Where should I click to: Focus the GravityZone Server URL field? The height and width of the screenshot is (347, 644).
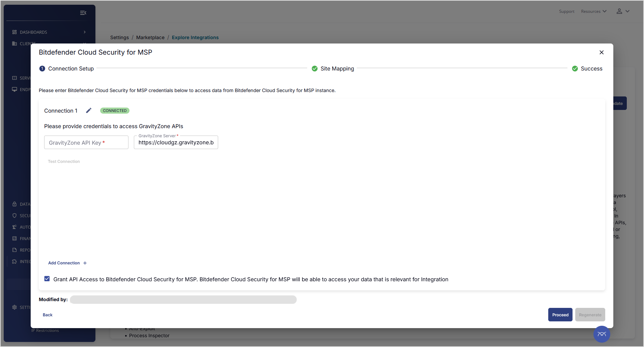[x=176, y=142]
